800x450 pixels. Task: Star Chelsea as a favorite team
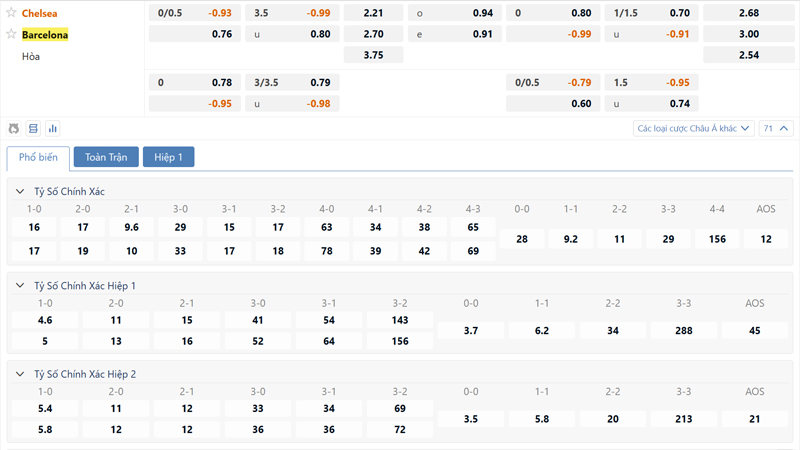pos(12,13)
